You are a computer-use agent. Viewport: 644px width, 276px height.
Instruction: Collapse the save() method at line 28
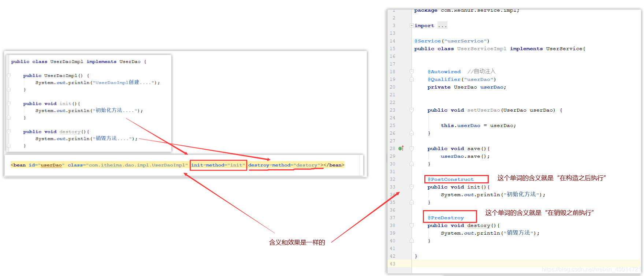412,149
